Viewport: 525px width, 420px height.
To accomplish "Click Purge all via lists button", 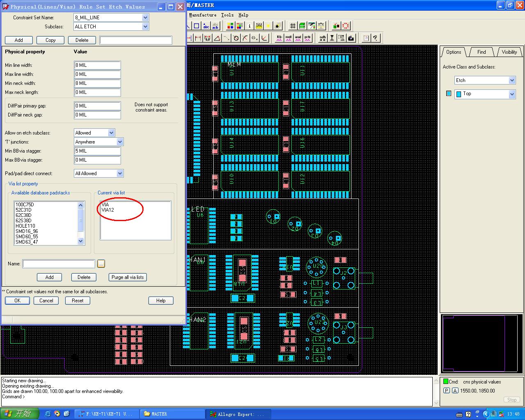I will (128, 277).
